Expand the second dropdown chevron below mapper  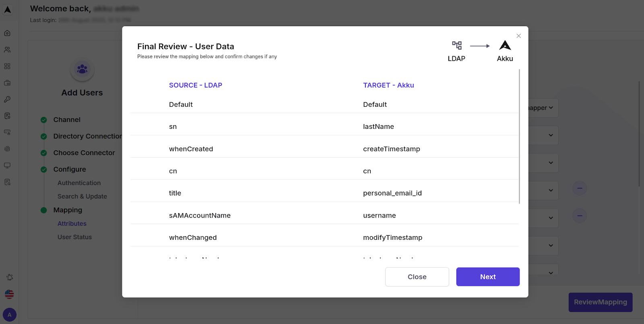point(551,135)
